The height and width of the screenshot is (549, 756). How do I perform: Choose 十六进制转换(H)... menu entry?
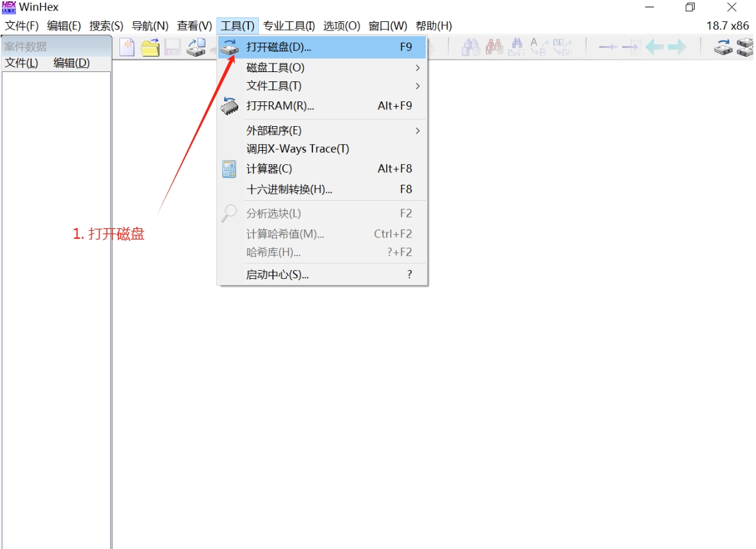click(x=290, y=189)
